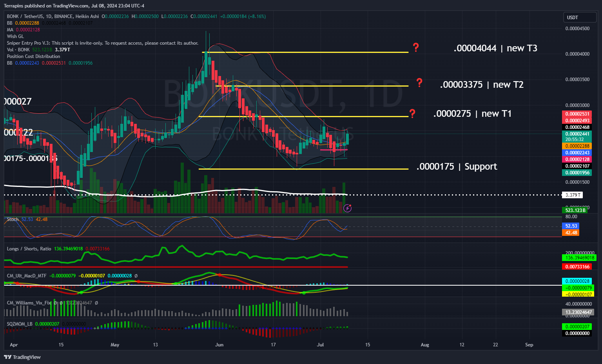Click the yellow -0.00000107 MACD axis label
Image resolution: width=602 pixels, height=364 pixels.
click(578, 295)
